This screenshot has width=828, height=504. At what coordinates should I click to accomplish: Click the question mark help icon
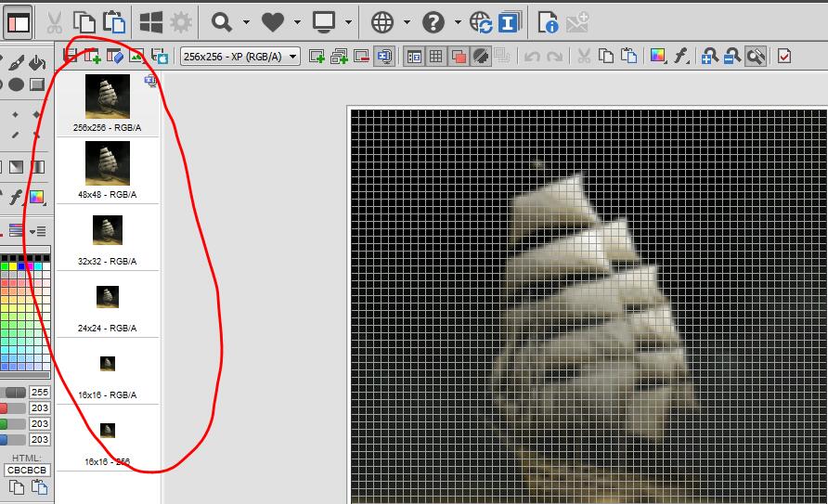tap(433, 22)
